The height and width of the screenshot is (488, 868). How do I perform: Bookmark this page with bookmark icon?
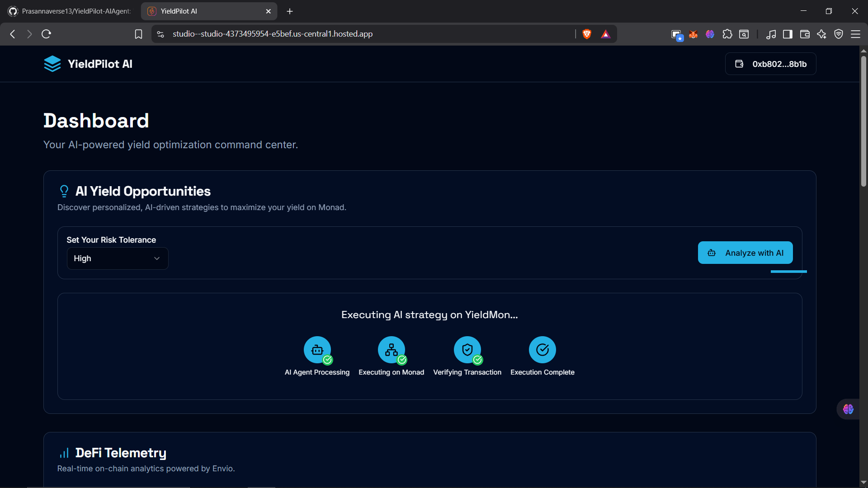[138, 34]
